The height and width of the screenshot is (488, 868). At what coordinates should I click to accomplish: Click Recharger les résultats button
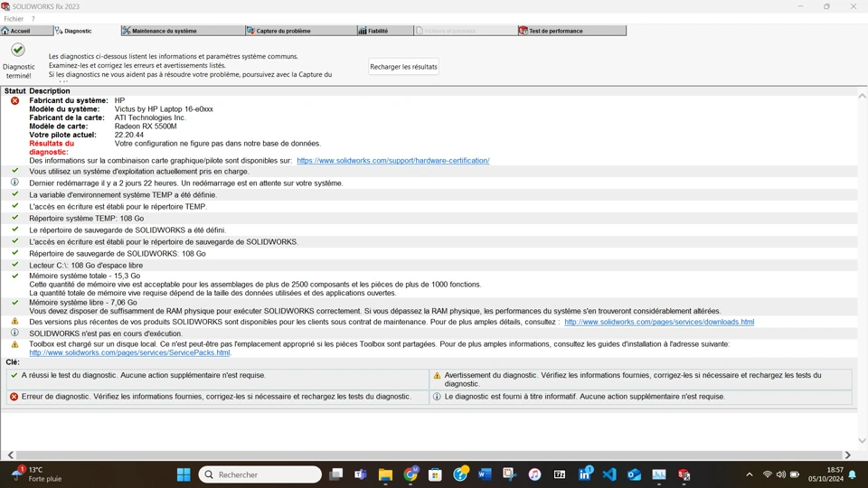point(403,67)
